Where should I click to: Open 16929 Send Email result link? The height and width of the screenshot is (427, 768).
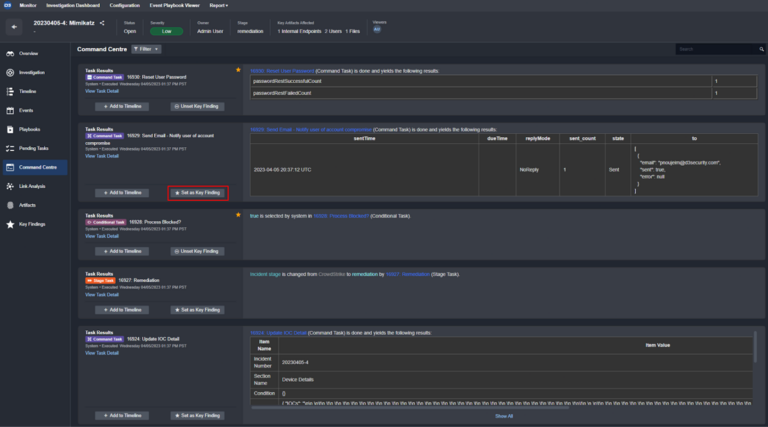311,130
